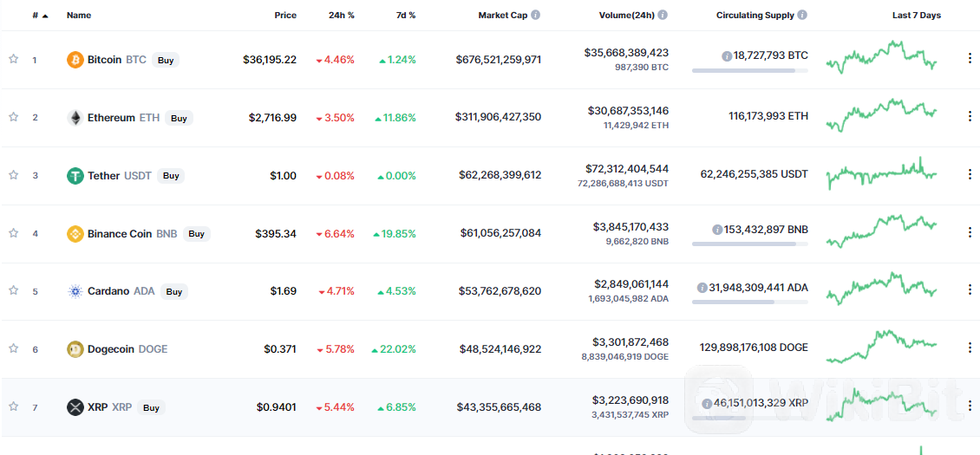980x455 pixels.
Task: Star Tether to add to watchlist
Action: pos(13,175)
